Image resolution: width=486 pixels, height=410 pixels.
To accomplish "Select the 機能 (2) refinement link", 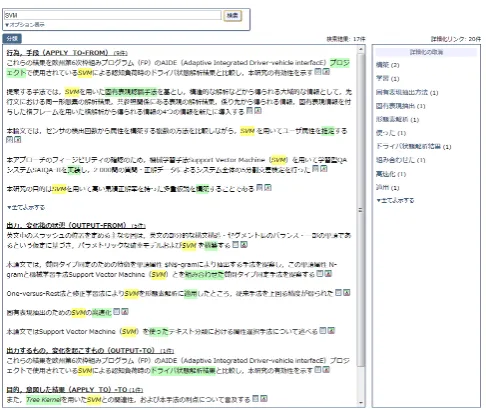I will pos(387,65).
